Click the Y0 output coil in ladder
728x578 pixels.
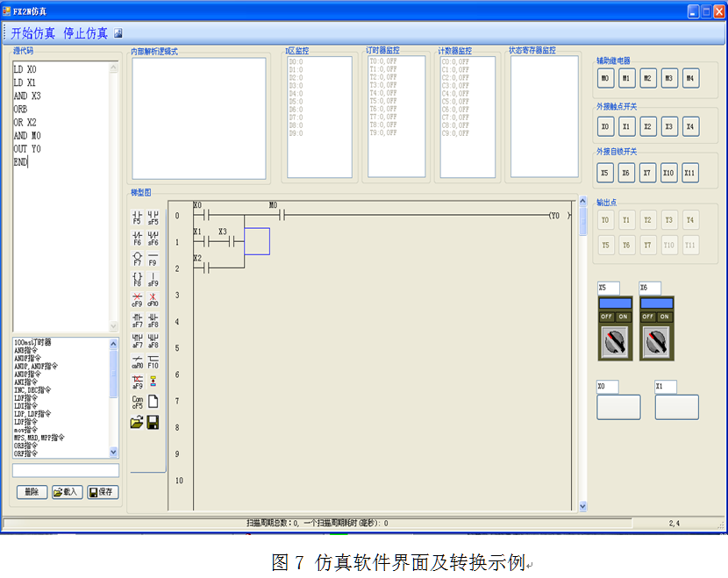pyautogui.click(x=559, y=216)
